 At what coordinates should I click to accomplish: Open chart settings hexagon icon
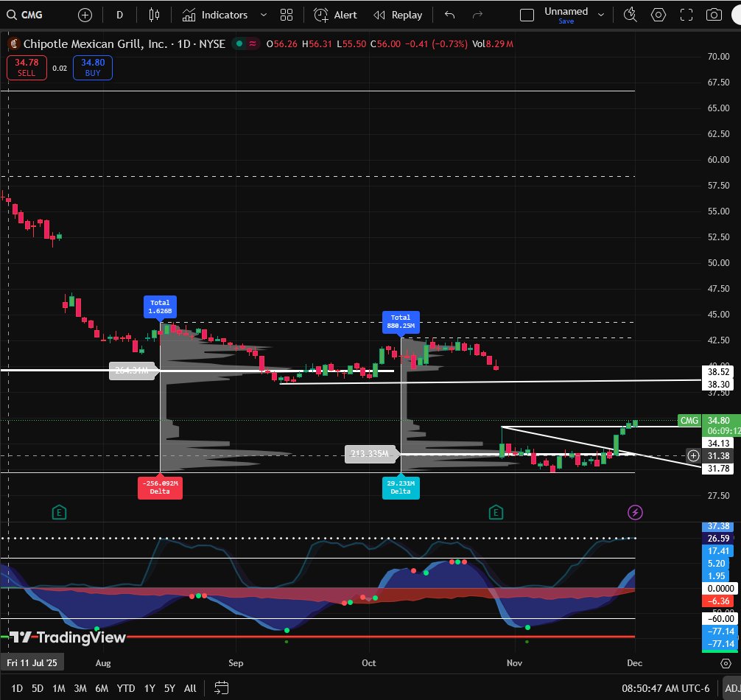coord(659,15)
